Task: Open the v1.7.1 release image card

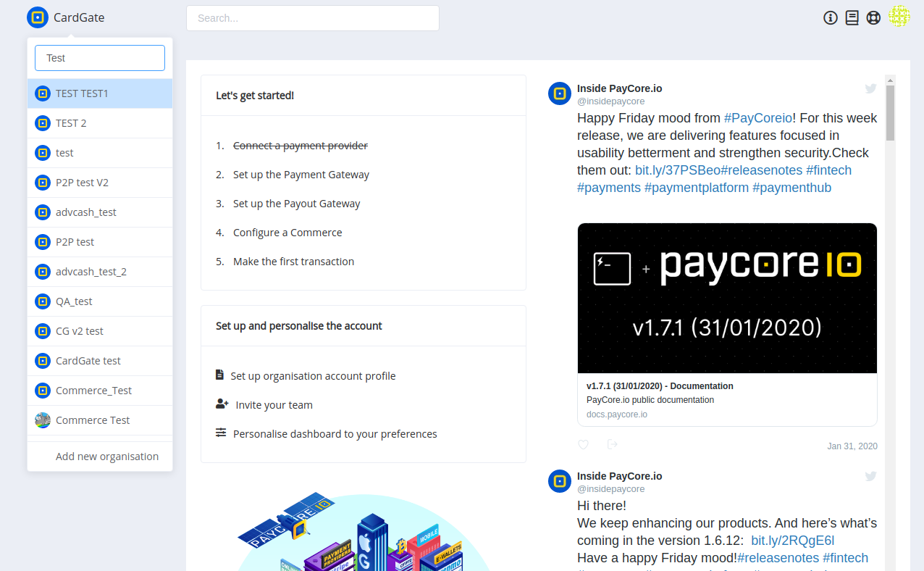Action: [x=727, y=298]
